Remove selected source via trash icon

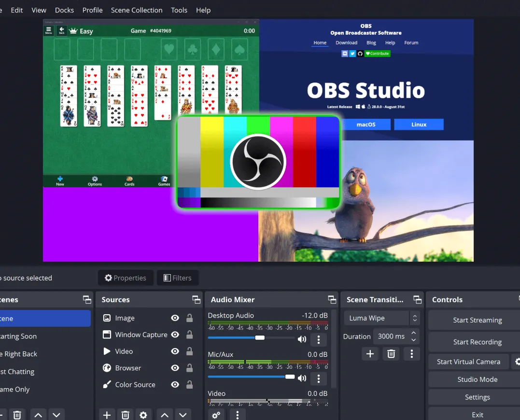point(125,414)
